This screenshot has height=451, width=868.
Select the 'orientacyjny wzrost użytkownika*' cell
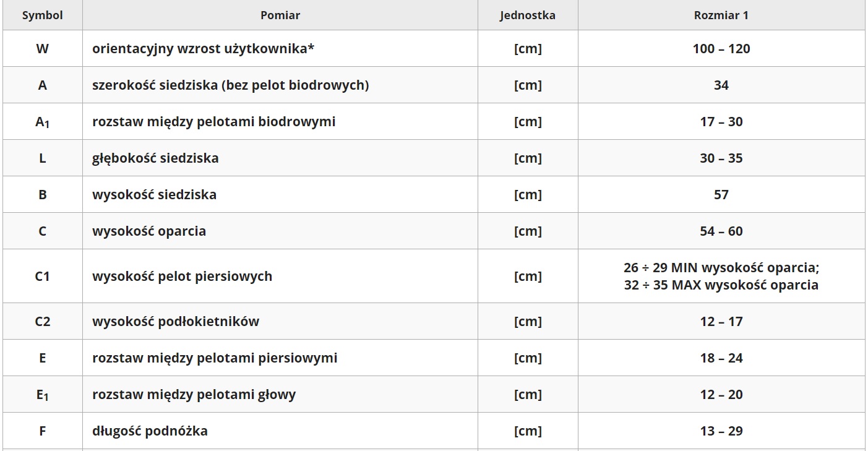pyautogui.click(x=204, y=49)
